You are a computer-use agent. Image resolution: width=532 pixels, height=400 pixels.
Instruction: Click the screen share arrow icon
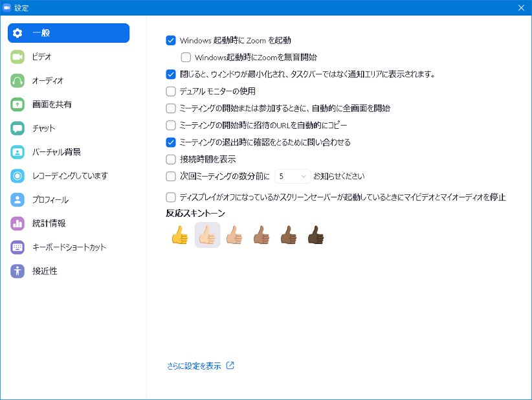pos(17,104)
